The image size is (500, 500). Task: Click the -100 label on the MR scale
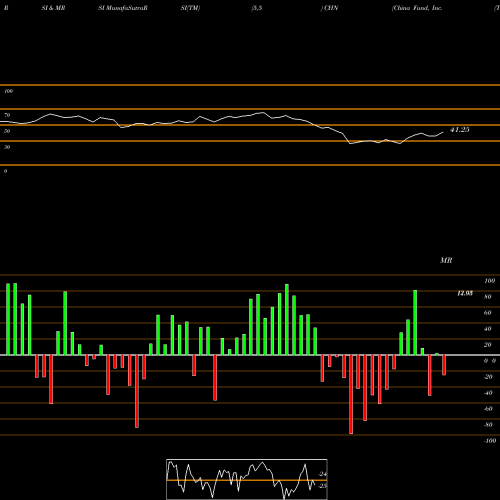click(490, 441)
